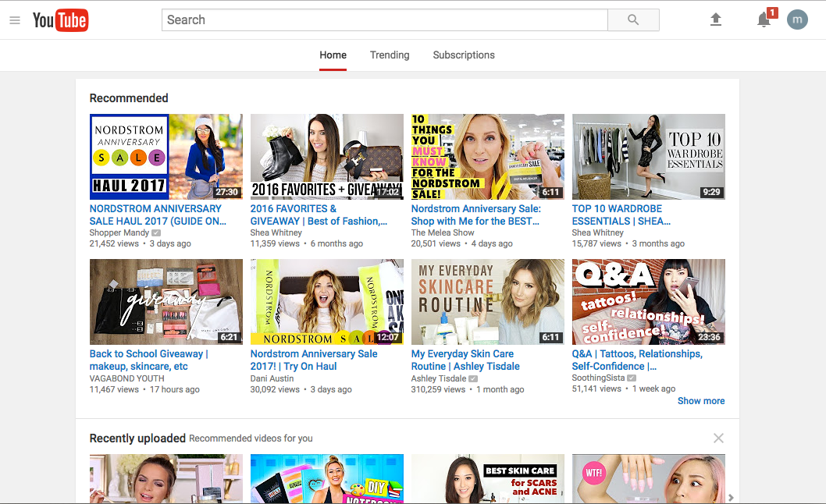
Task: Open Q&A Tattoos, Relationships video title
Action: pyautogui.click(x=637, y=360)
